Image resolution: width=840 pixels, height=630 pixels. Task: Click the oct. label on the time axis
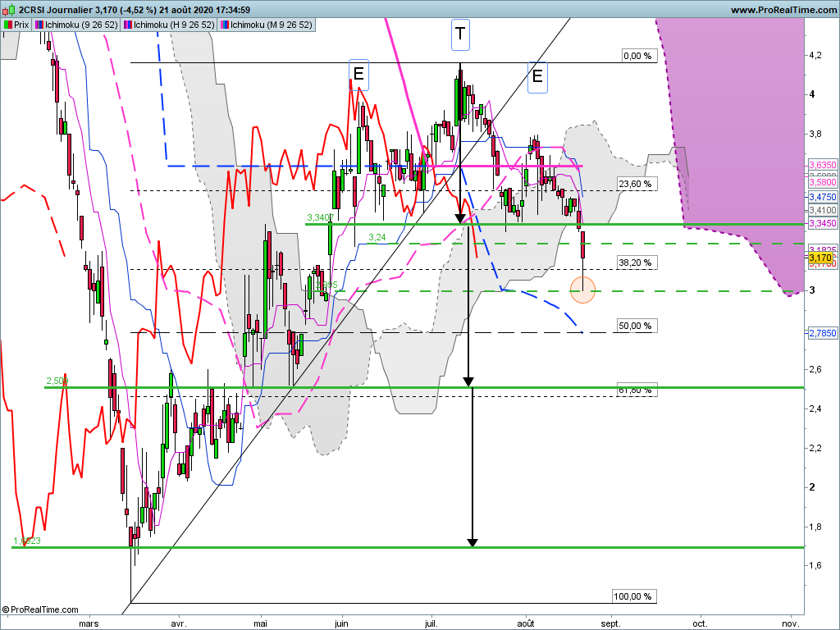(700, 623)
